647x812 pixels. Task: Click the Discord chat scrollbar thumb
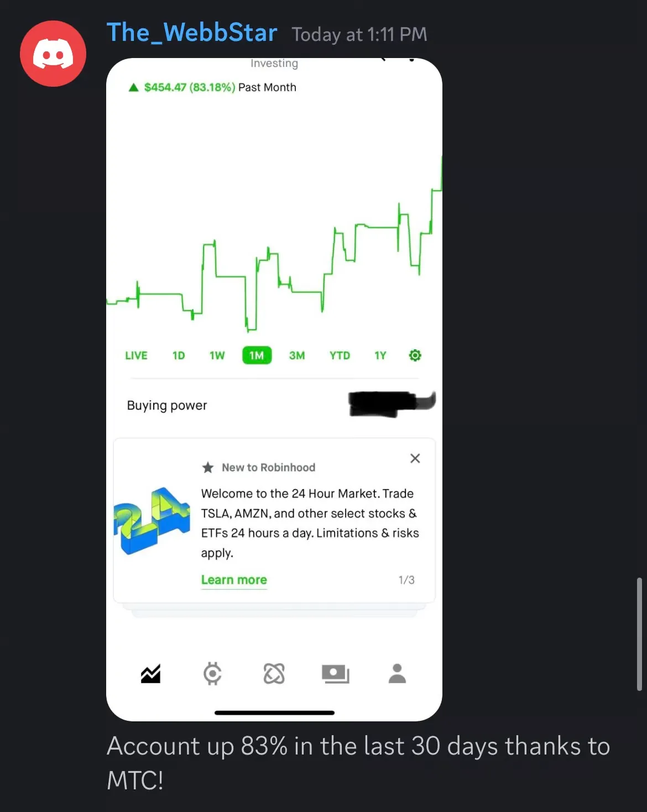click(x=639, y=634)
